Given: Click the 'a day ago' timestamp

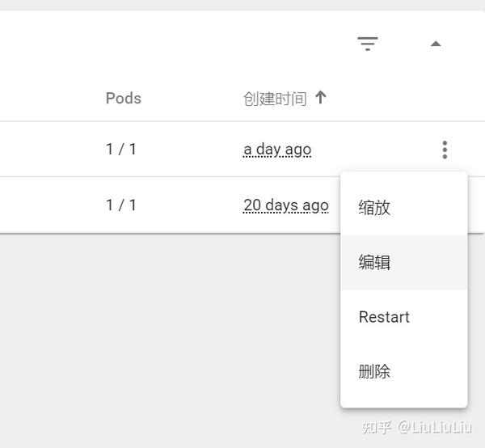Looking at the screenshot, I should pyautogui.click(x=277, y=150).
